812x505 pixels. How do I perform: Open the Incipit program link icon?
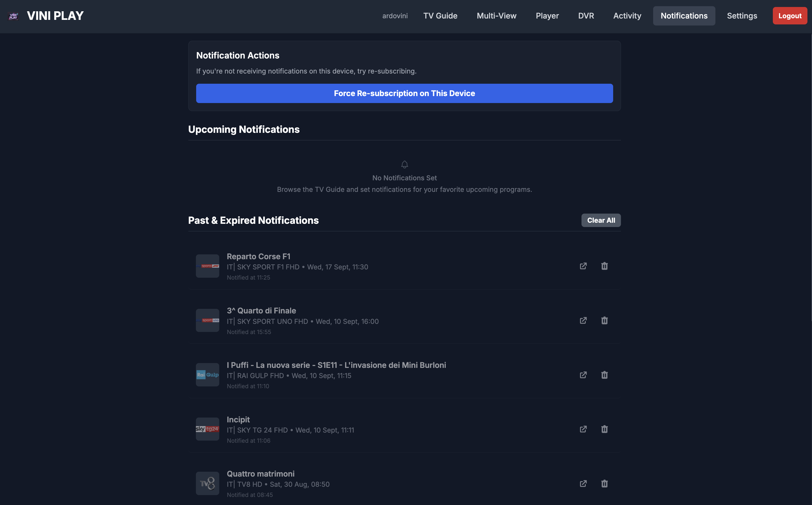(583, 429)
